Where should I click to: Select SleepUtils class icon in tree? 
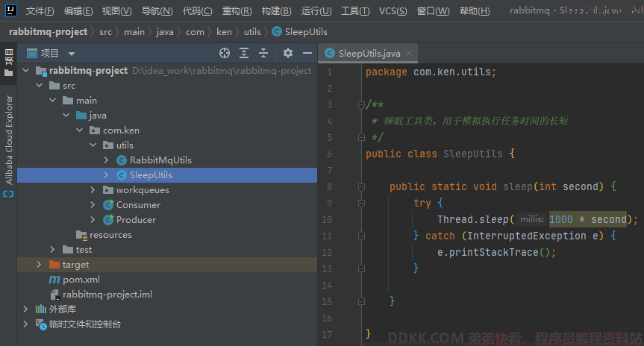(x=121, y=174)
